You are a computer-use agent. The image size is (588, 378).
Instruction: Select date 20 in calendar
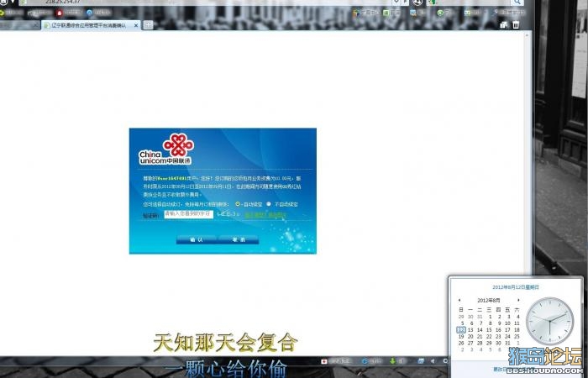470,336
